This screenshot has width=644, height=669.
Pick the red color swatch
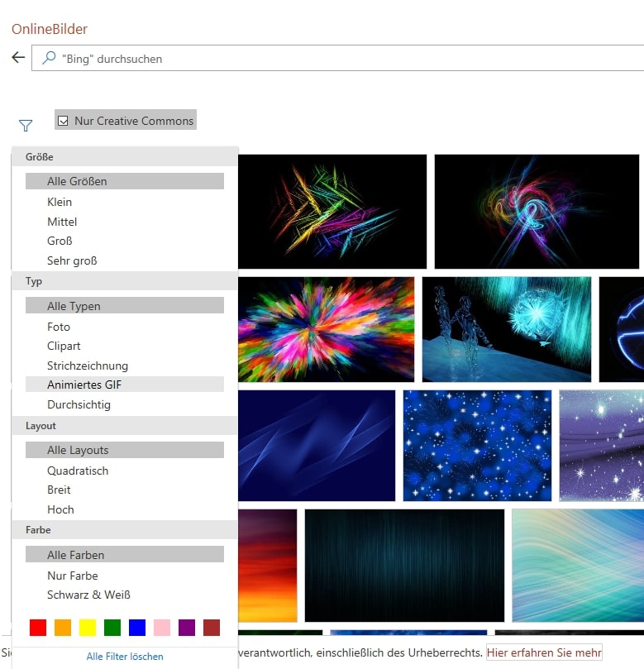tap(38, 628)
